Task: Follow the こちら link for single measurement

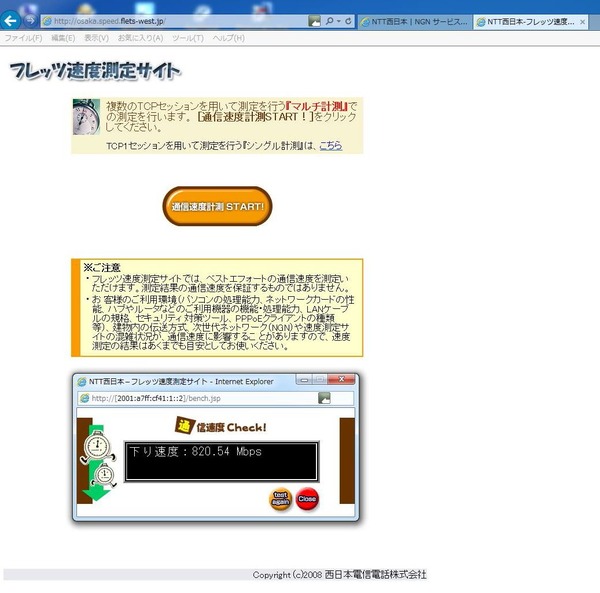Action: (331, 145)
